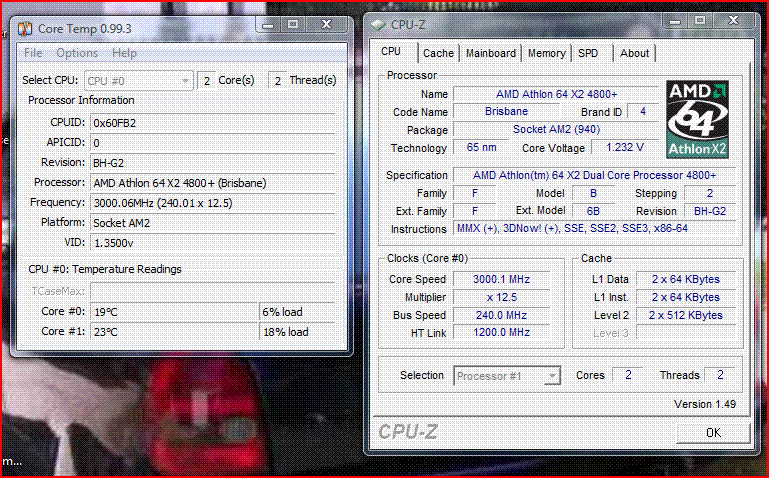Click the Threads value in CPU-Z
Screen dimensions: 769x478
pyautogui.click(x=720, y=375)
